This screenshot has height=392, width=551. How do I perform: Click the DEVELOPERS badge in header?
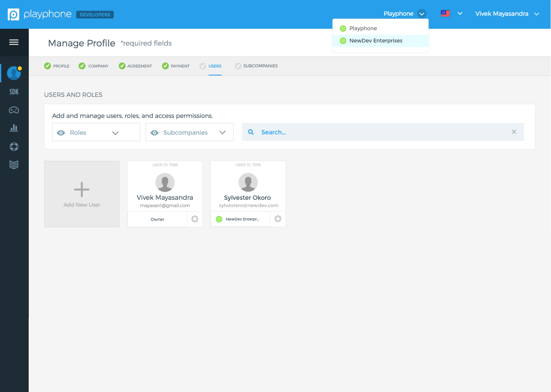95,15
